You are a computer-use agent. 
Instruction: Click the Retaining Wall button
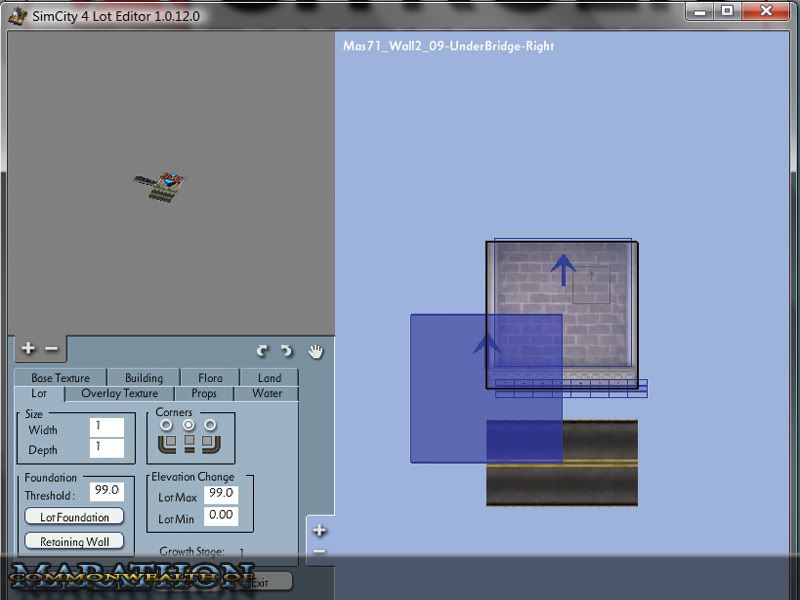click(74, 541)
